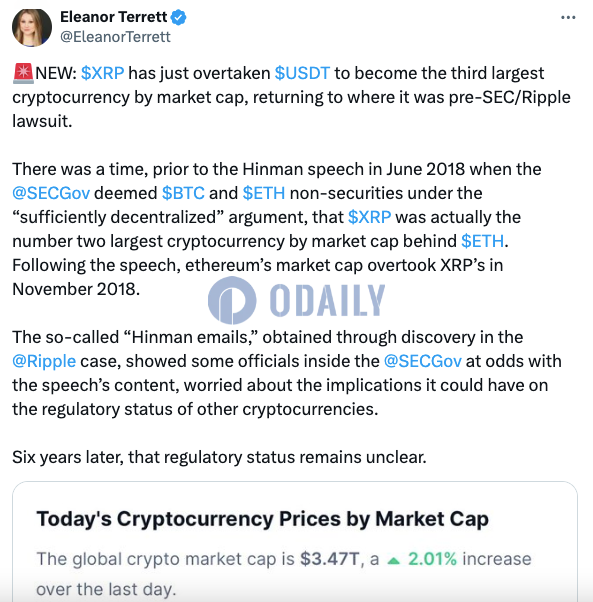Open Today's Cryptocurrency Prices card title
The width and height of the screenshot is (593, 602).
263,519
